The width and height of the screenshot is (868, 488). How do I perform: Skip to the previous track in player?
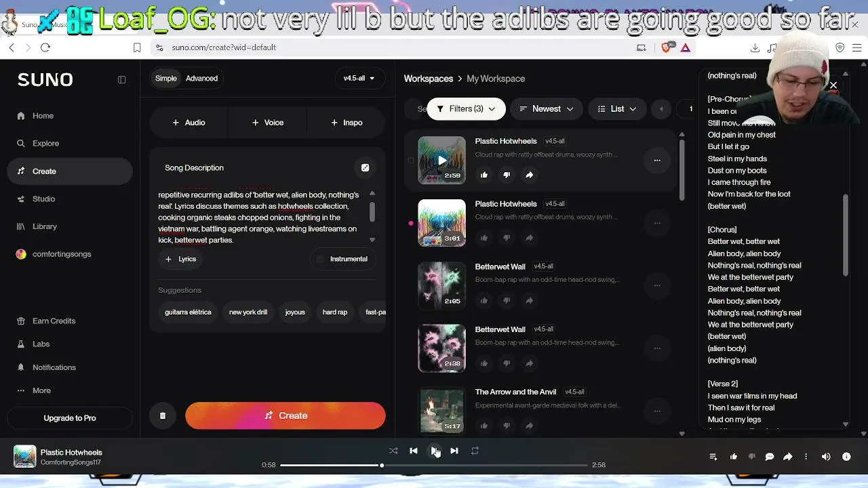point(414,451)
